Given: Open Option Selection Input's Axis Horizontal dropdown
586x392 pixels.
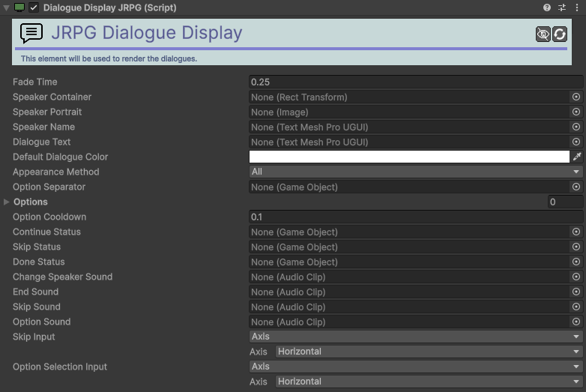Looking at the screenshot, I should pos(429,382).
